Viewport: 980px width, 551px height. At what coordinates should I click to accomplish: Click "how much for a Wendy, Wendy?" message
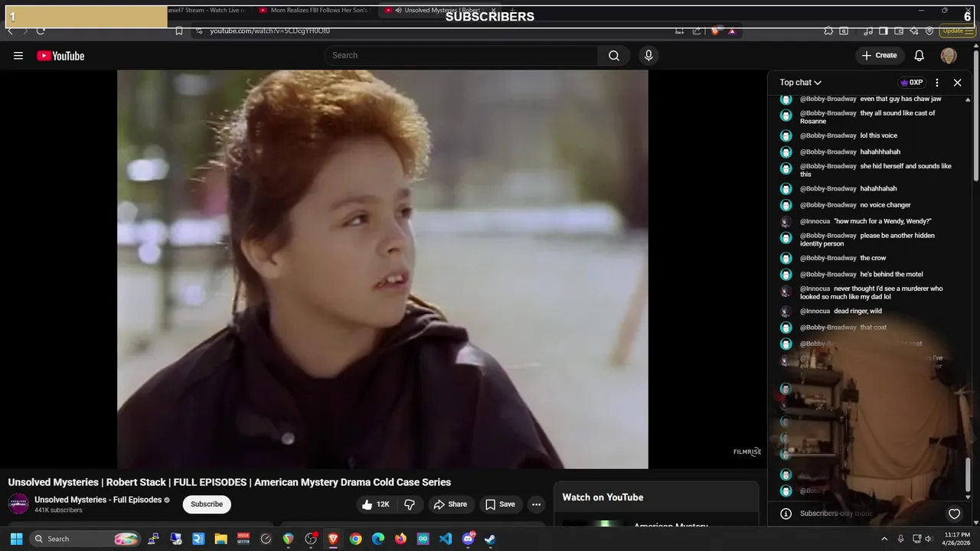883,221
